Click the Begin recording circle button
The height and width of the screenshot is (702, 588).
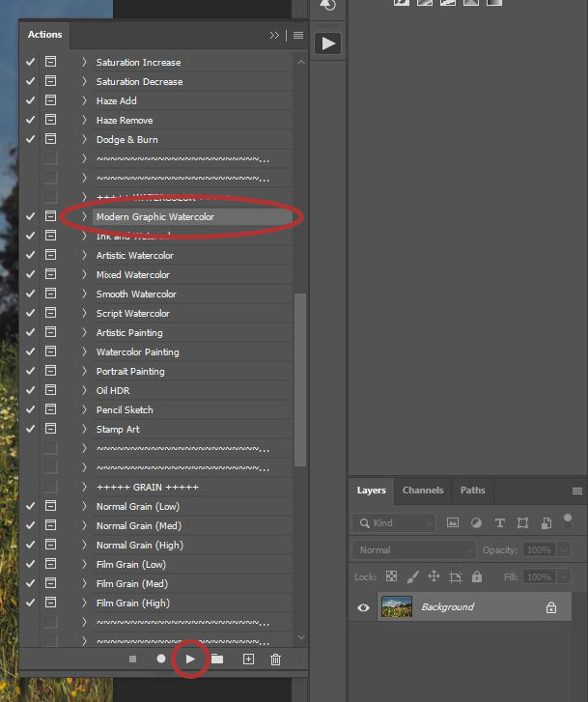tap(161, 659)
